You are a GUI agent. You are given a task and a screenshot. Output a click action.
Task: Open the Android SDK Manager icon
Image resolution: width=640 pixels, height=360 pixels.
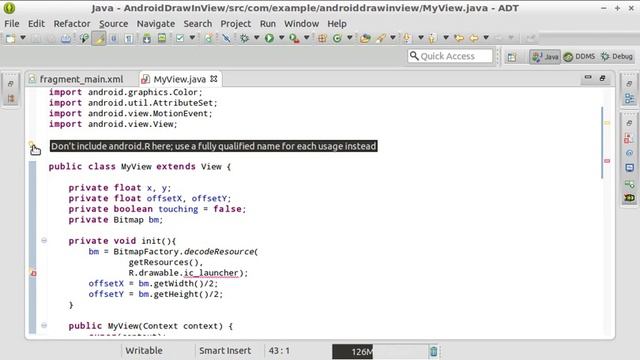click(x=147, y=38)
